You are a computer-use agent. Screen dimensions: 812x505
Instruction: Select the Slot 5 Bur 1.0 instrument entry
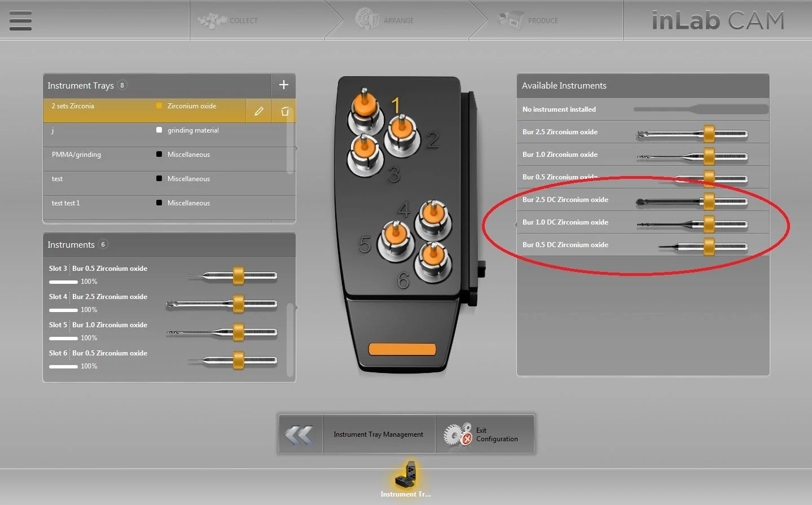point(165,331)
